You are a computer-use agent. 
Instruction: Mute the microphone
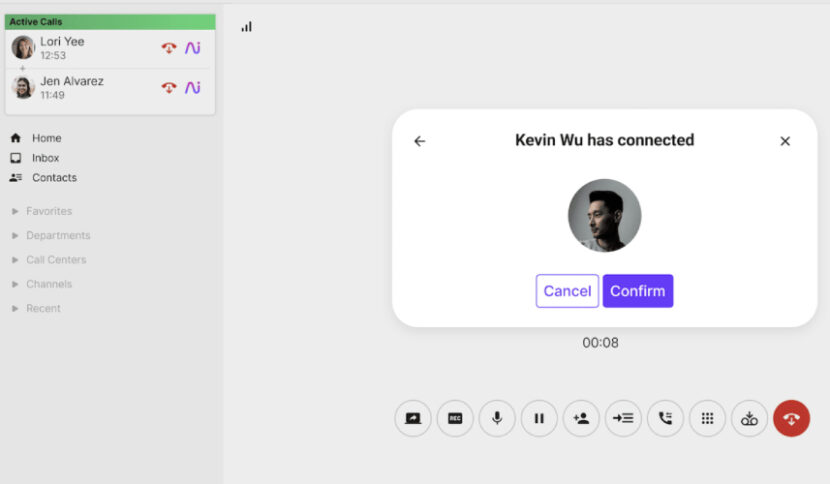tap(497, 418)
